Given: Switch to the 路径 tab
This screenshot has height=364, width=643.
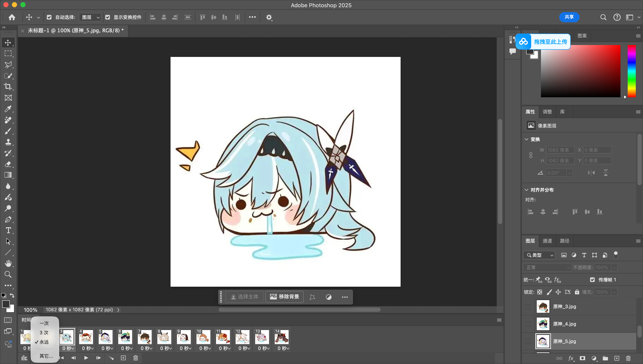Looking at the screenshot, I should point(565,241).
